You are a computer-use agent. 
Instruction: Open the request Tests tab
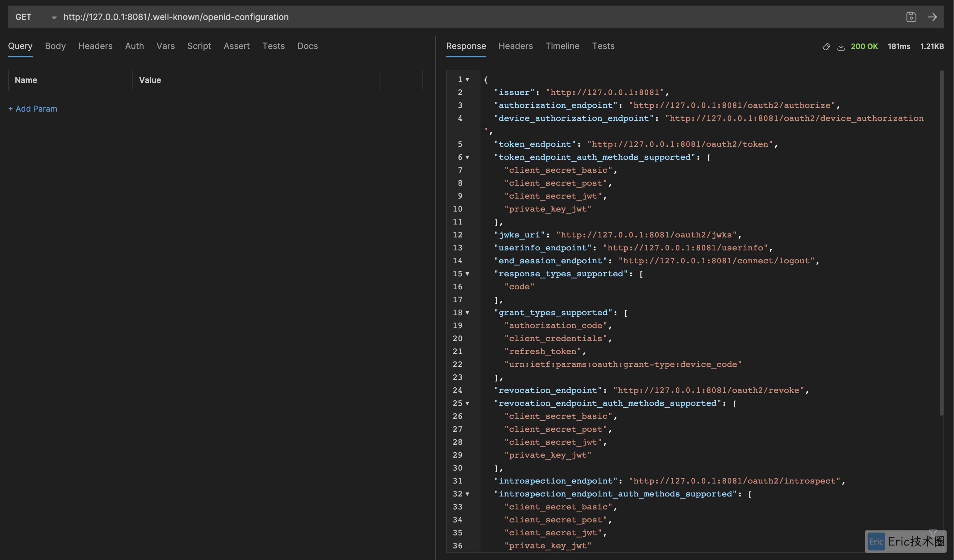pyautogui.click(x=273, y=46)
